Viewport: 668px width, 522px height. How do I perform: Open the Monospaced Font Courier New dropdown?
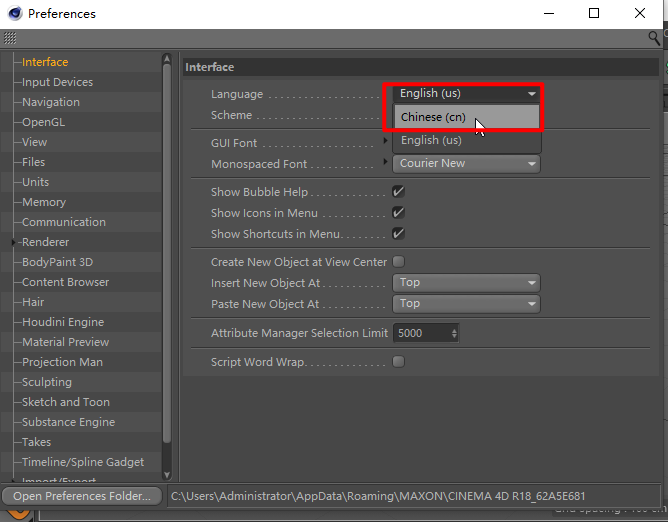point(466,164)
